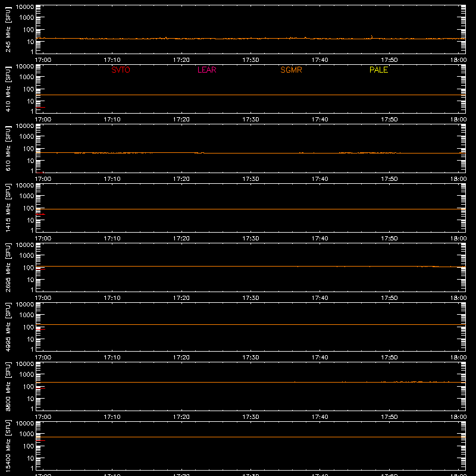
Task: Click the 17:30 label below the 410 MHz panel
Action: [x=250, y=120]
